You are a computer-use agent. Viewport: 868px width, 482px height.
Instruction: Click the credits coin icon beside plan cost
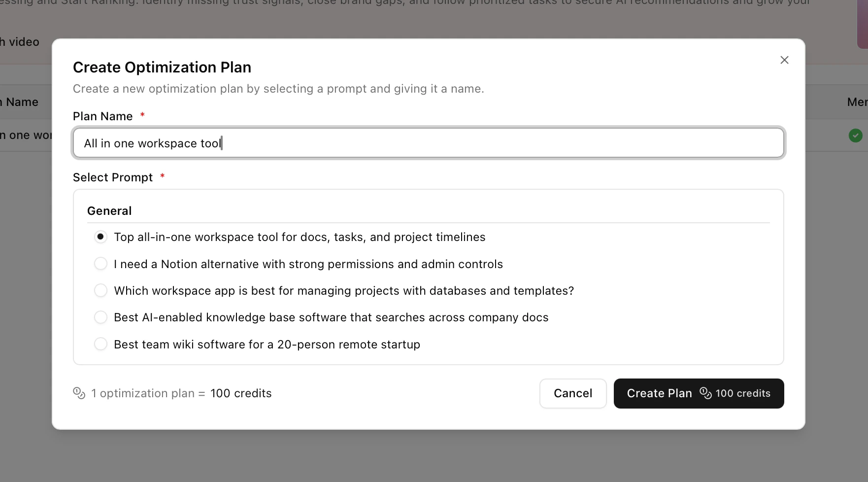click(79, 393)
